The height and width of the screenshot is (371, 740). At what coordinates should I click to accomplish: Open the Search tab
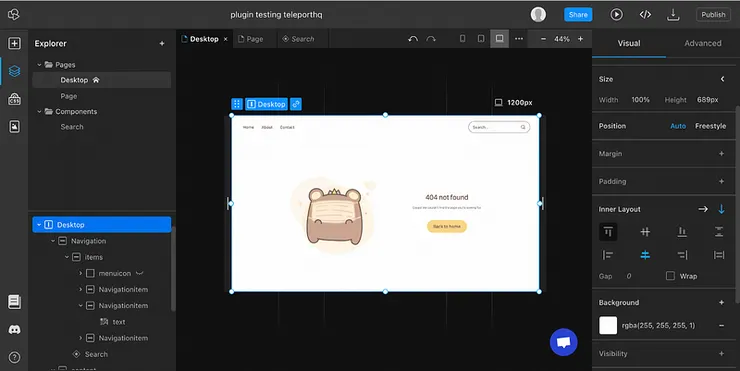tap(302, 39)
